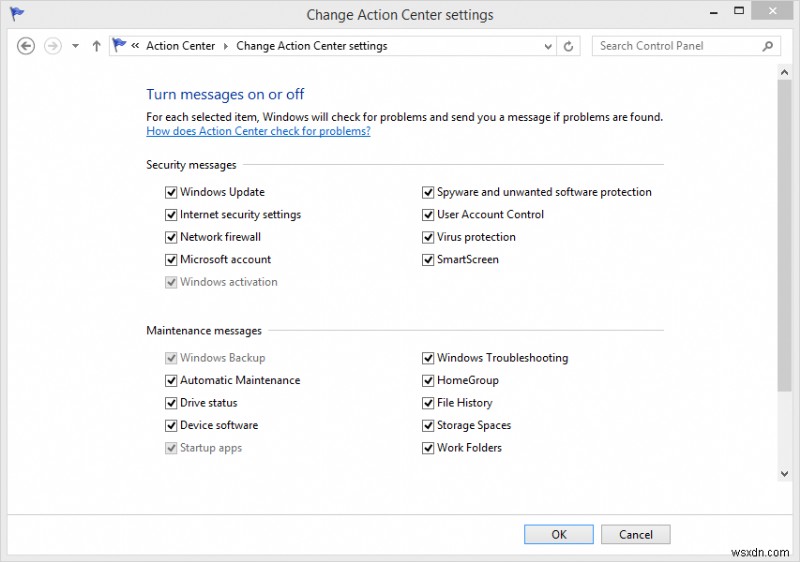Confirm changes with the OK button

(x=559, y=534)
